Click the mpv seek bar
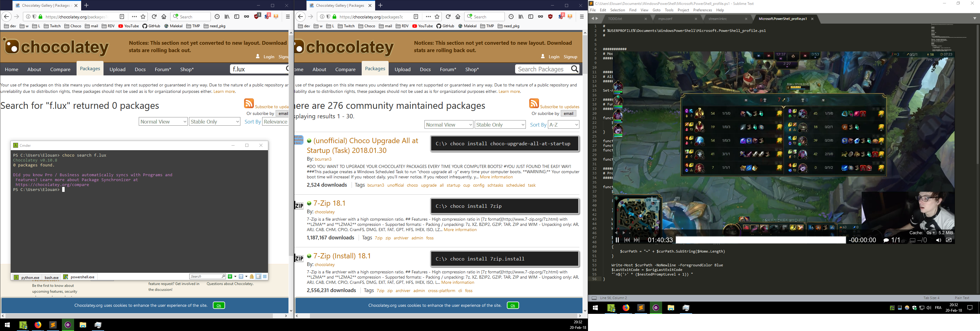Screen dimensions: 980x331 tap(760, 240)
